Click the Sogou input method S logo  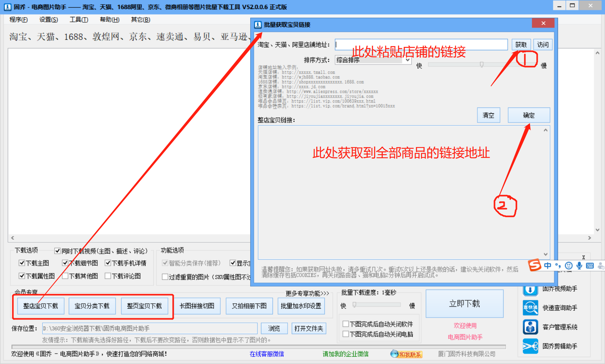tap(535, 265)
